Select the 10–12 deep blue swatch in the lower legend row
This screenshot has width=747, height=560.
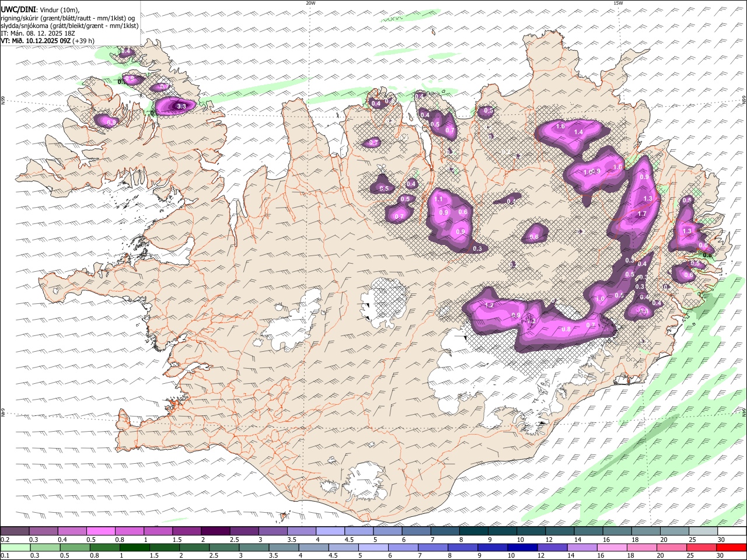[x=522, y=548]
